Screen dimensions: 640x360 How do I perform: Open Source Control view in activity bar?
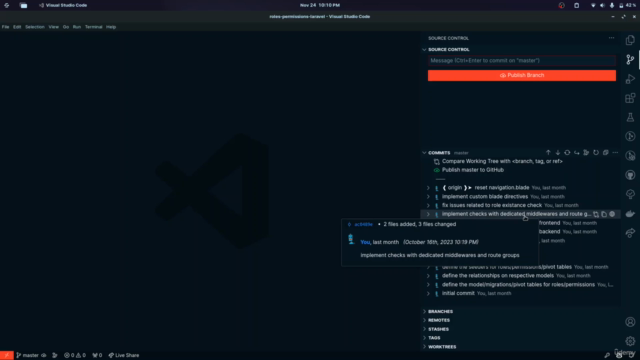point(630,60)
